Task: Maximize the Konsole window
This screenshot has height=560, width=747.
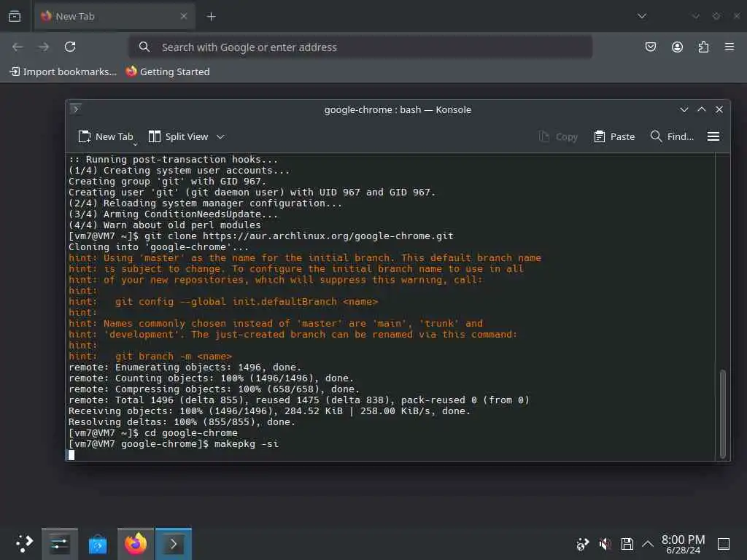Action: click(x=702, y=109)
